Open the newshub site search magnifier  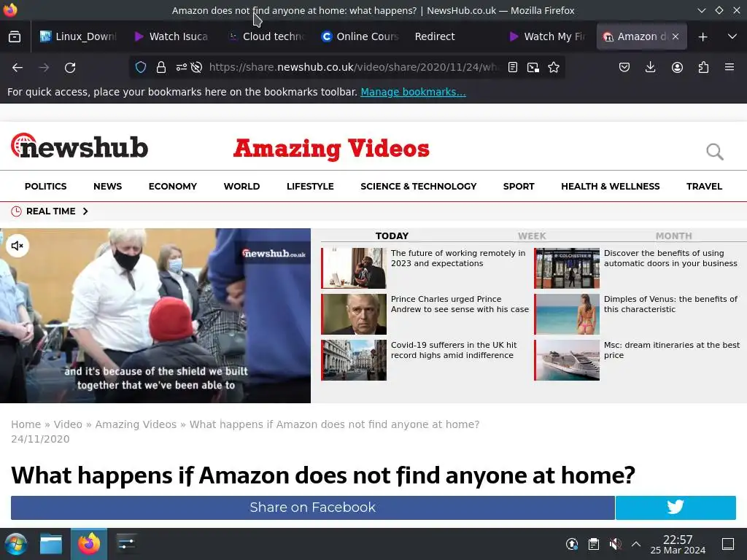[715, 152]
